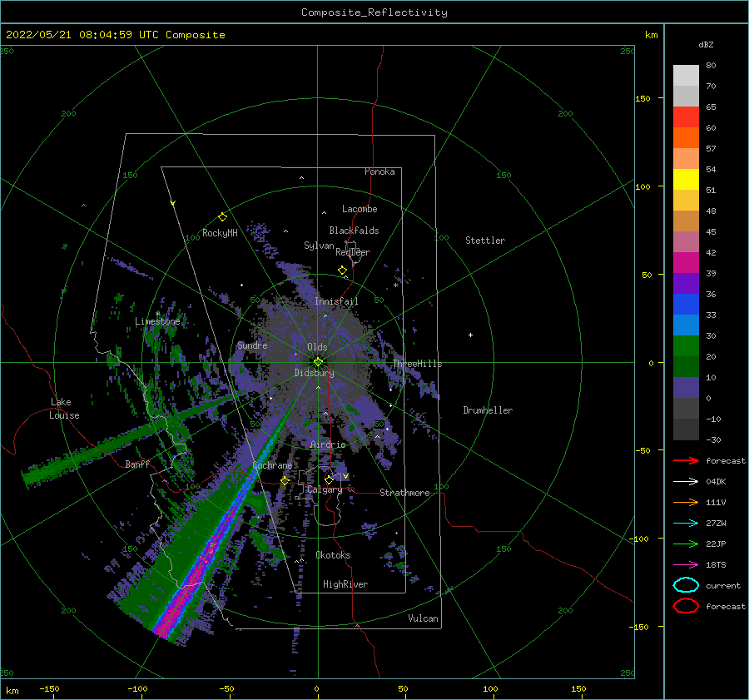
Task: Click the 2022/05/21 08:04:59 UTC timestamp
Action: [82, 35]
